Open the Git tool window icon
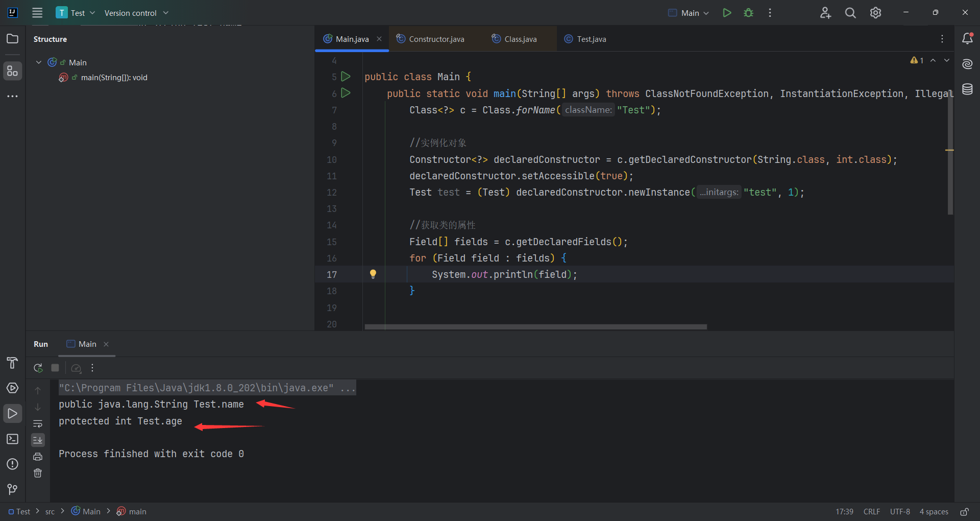 tap(12, 489)
